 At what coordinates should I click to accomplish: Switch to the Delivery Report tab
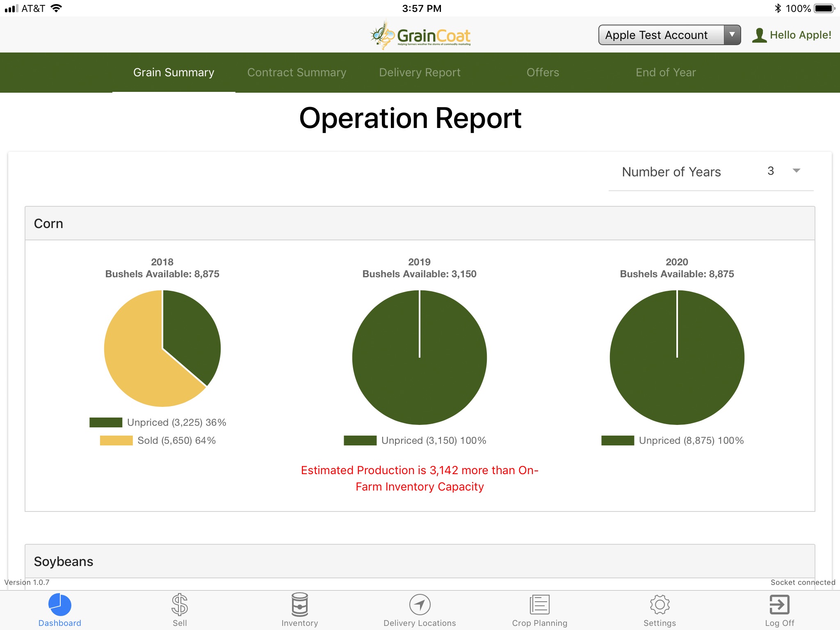click(x=420, y=72)
